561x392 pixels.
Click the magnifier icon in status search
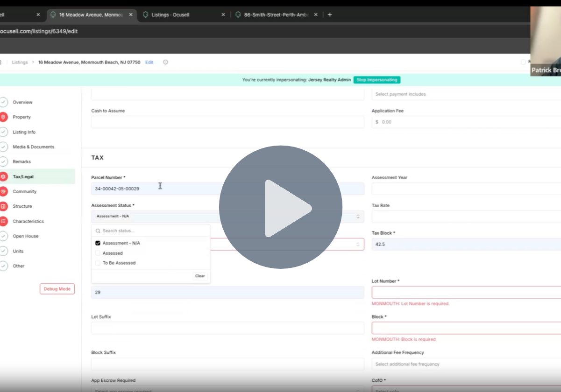(x=98, y=231)
